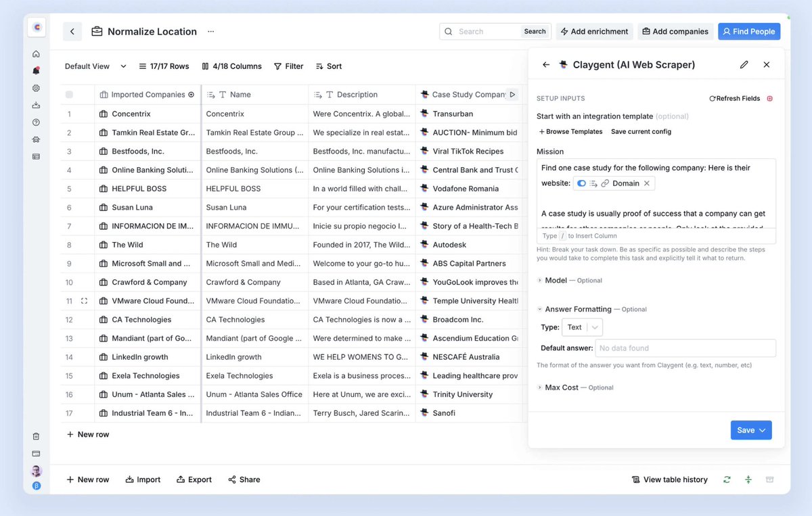Click Save current config
812x516 pixels.
[x=641, y=132]
